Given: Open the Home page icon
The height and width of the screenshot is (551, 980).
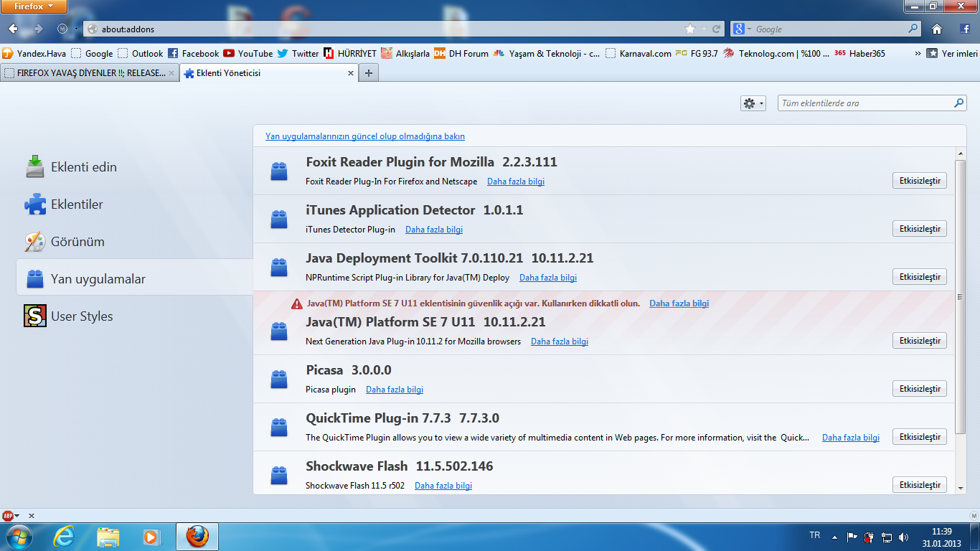Looking at the screenshot, I should tap(937, 29).
